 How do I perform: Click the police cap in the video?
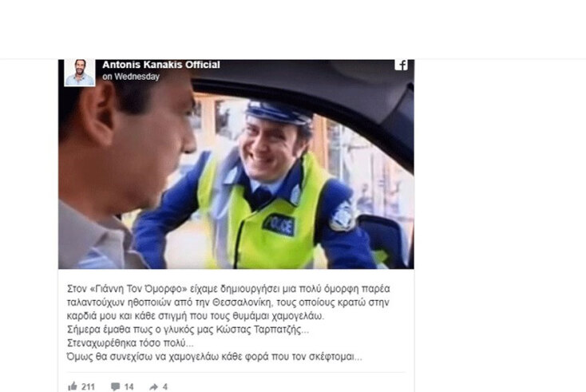click(279, 112)
